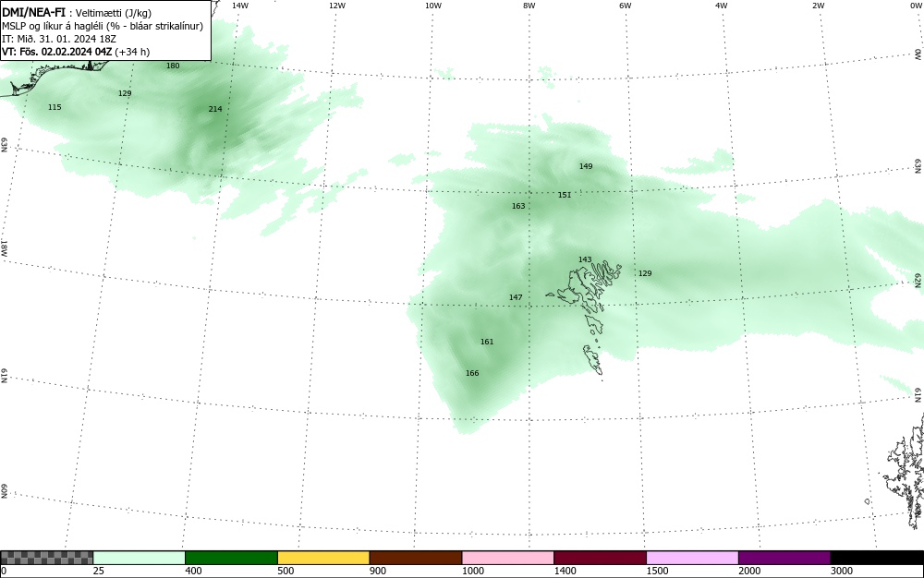This screenshot has width=924, height=578.
Task: Click the checkered gray 0–25 legend swatch
Action: click(x=46, y=558)
